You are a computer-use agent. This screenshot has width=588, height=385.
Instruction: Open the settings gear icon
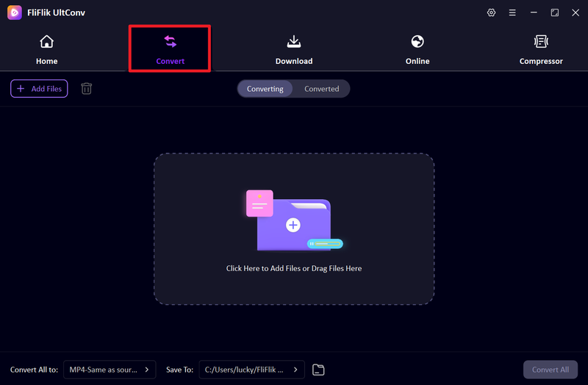pos(491,12)
